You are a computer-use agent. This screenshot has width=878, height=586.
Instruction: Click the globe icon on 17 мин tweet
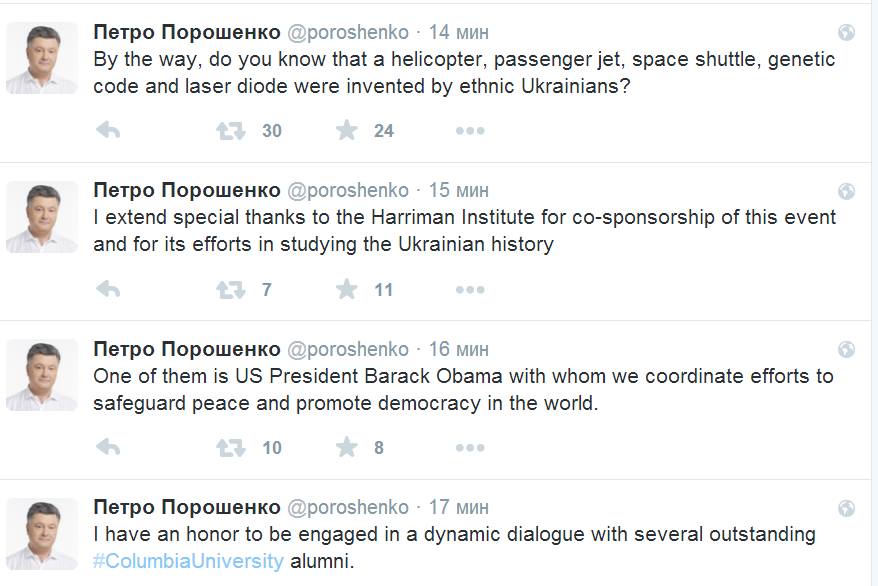point(846,507)
